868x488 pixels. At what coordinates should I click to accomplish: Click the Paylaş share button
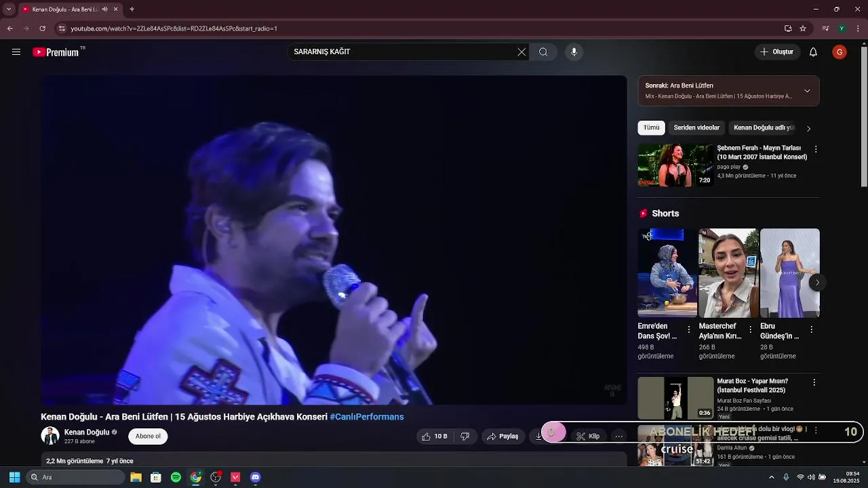[x=503, y=436]
